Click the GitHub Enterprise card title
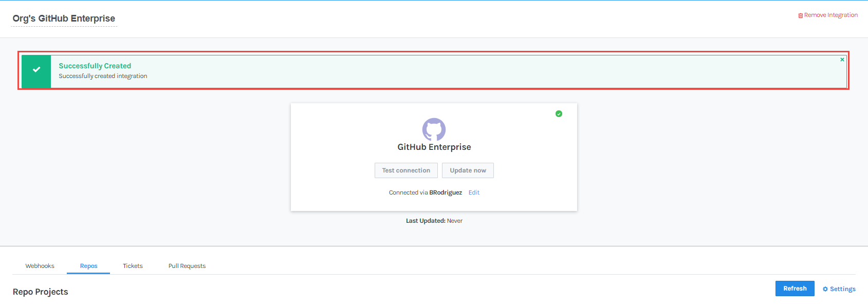The width and height of the screenshot is (868, 308). [434, 147]
